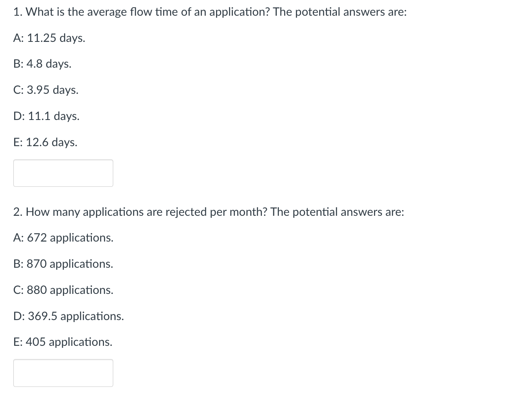
Task: Select option A: 672 applications
Action: [x=63, y=238]
